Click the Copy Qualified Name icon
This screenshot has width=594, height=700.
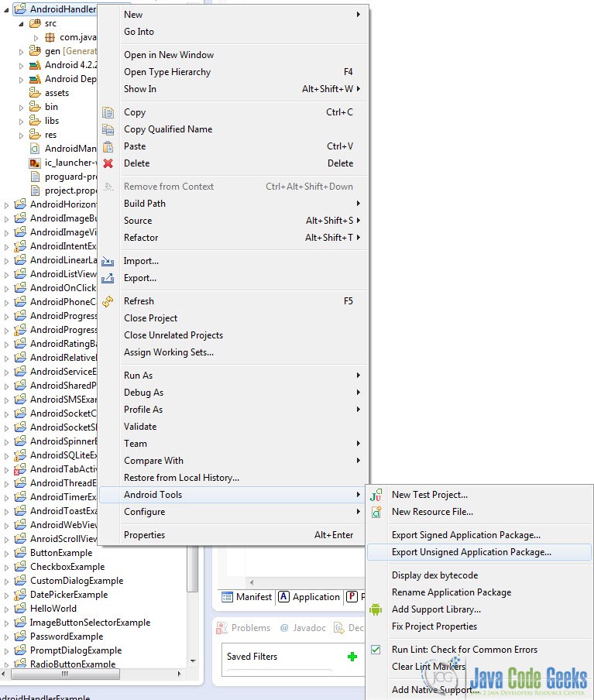pos(108,129)
